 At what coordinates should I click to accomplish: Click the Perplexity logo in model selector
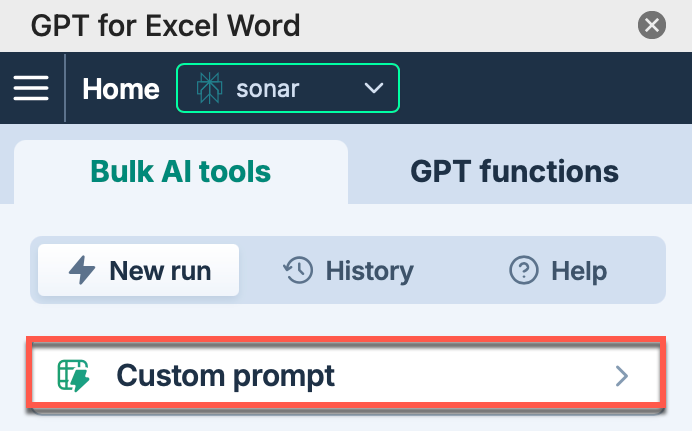point(209,88)
